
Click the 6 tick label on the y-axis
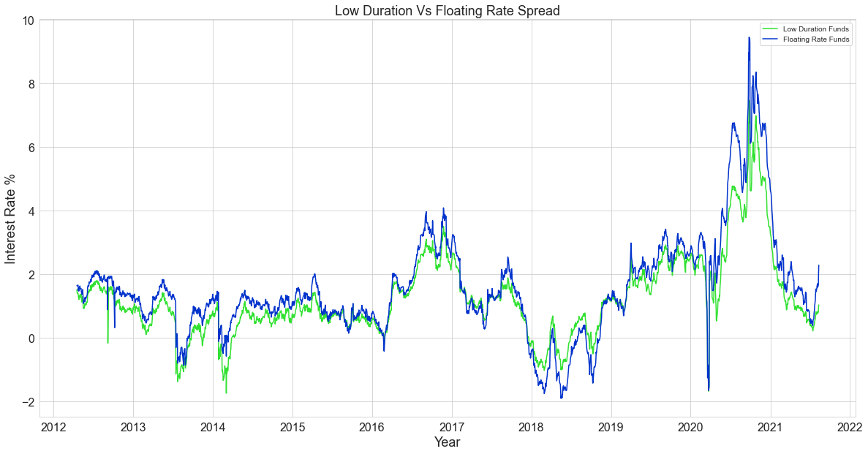[30, 147]
